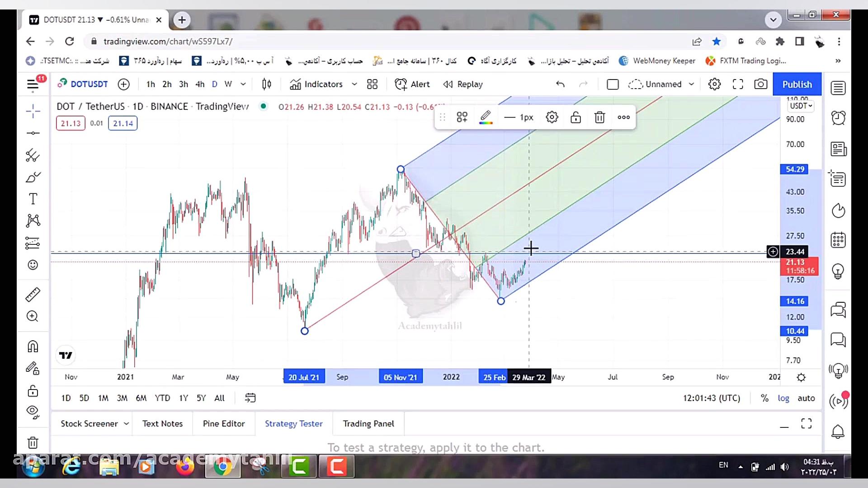Open indicator templates grid icon
This screenshot has height=488, width=868.
point(372,84)
